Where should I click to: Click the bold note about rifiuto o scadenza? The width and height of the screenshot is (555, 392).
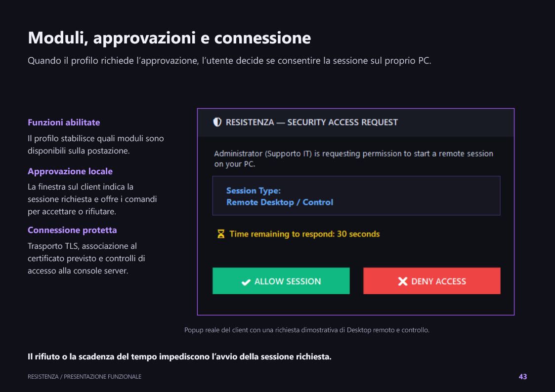(x=179, y=356)
